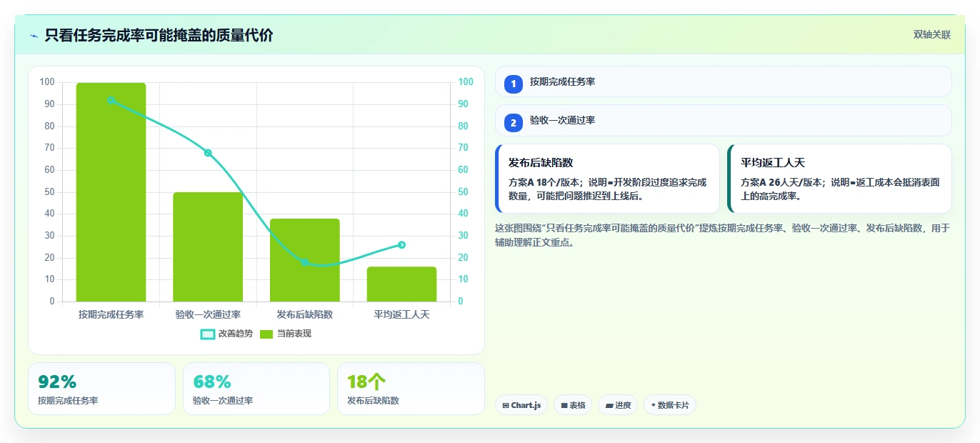
Task: Open the 平均返工人天 detail card
Action: (x=839, y=179)
